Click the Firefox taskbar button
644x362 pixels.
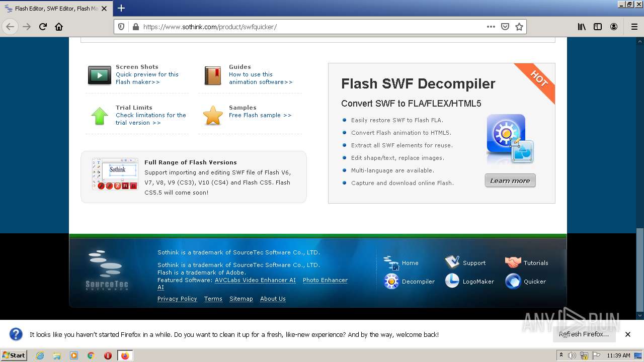(125, 355)
